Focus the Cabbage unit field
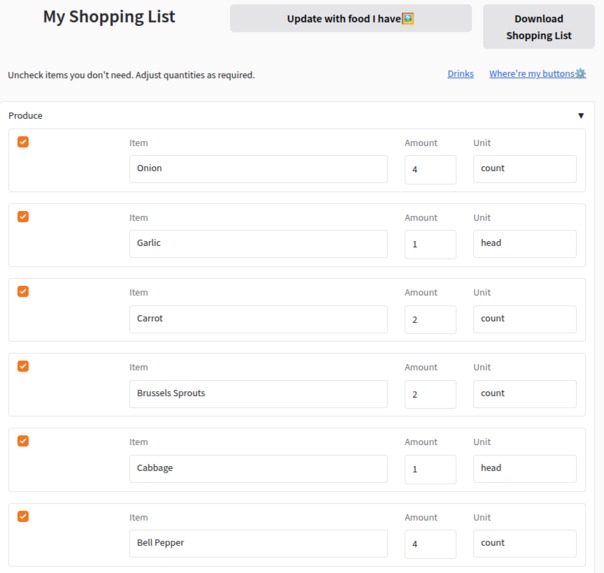This screenshot has height=573, width=604. tap(525, 468)
